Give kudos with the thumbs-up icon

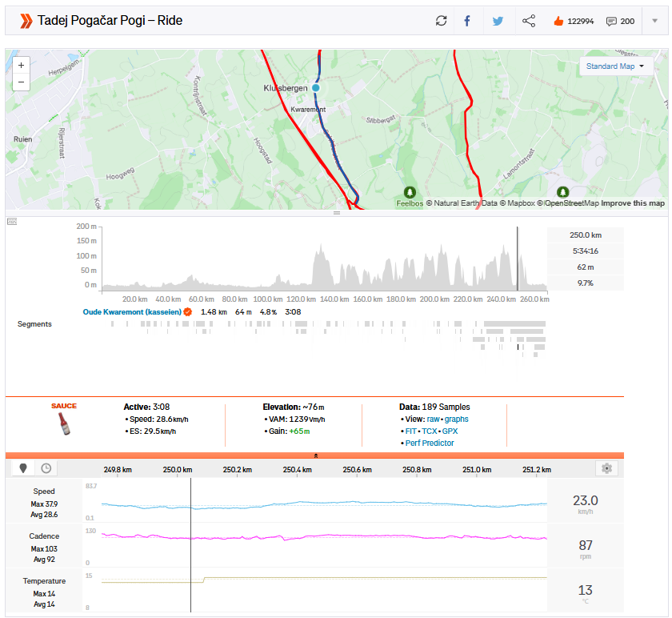coord(558,21)
